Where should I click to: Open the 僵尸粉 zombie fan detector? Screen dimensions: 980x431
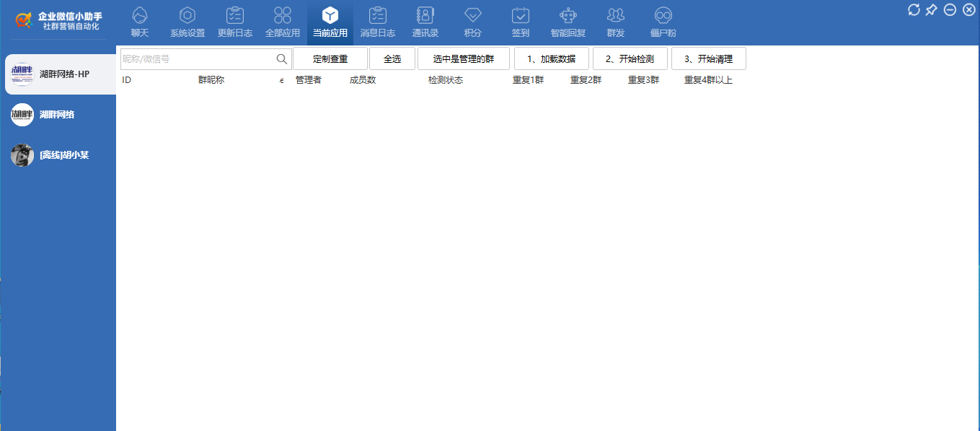(x=663, y=22)
